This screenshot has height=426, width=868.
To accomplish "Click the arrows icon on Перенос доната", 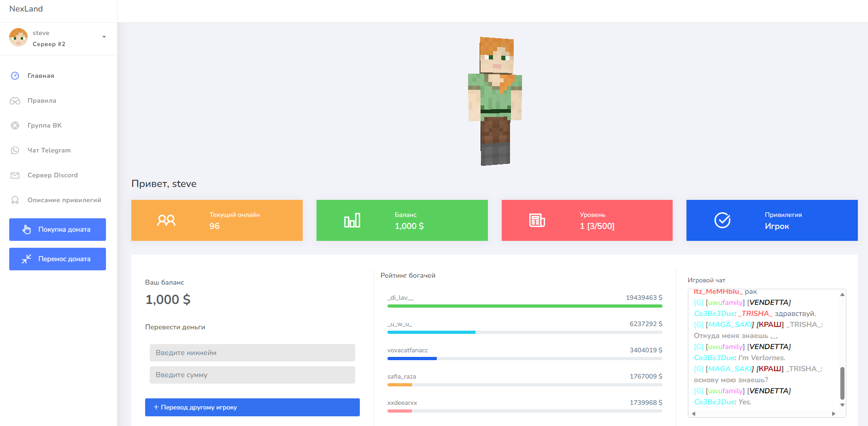I will coord(27,259).
